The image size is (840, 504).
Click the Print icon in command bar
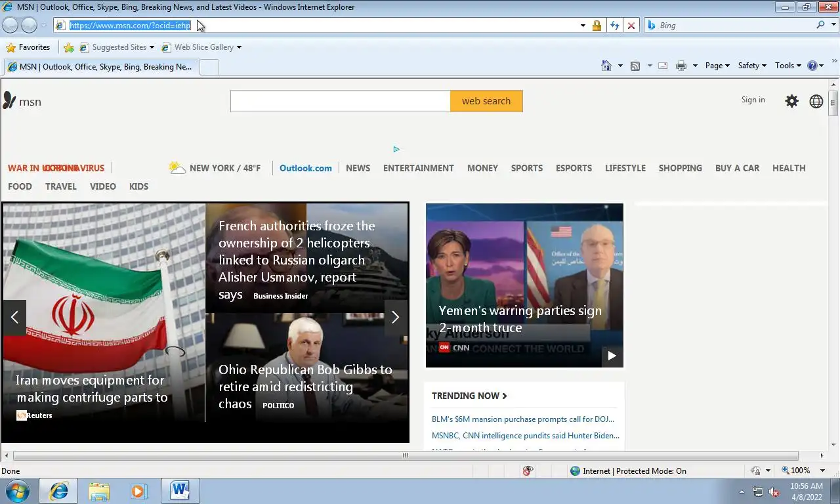coord(681,66)
